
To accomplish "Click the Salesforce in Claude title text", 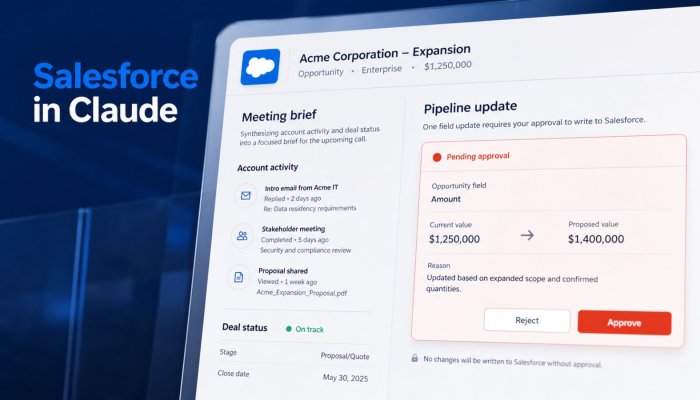I will pyautogui.click(x=115, y=92).
